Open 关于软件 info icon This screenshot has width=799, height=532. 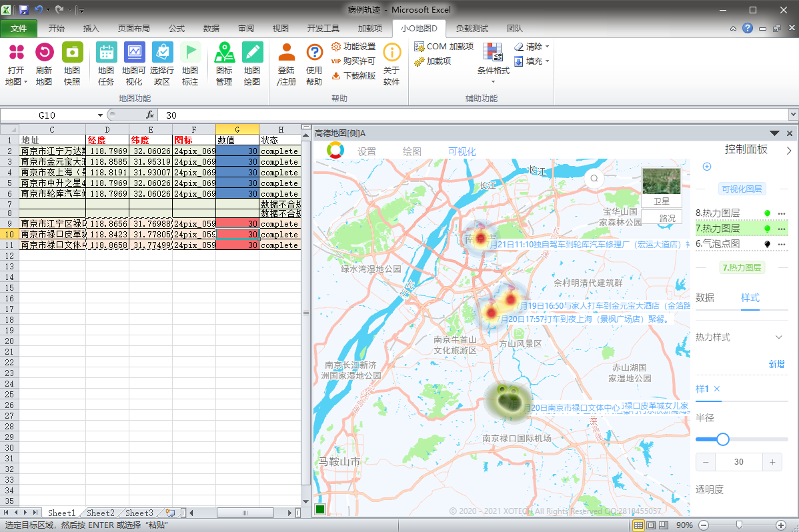(391, 65)
